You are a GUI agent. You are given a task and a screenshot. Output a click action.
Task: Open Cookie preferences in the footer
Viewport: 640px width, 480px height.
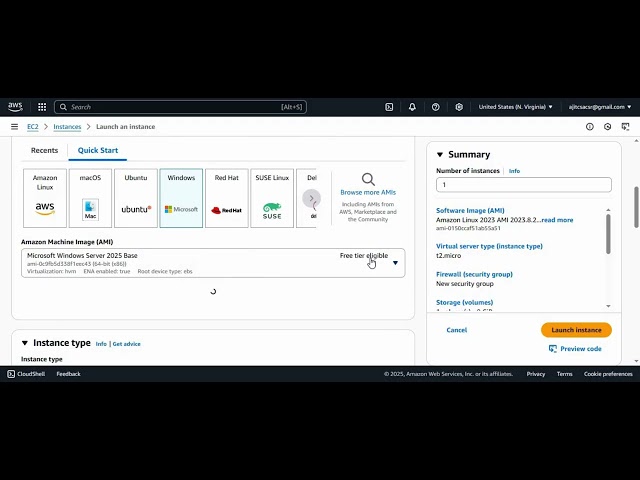pos(608,374)
